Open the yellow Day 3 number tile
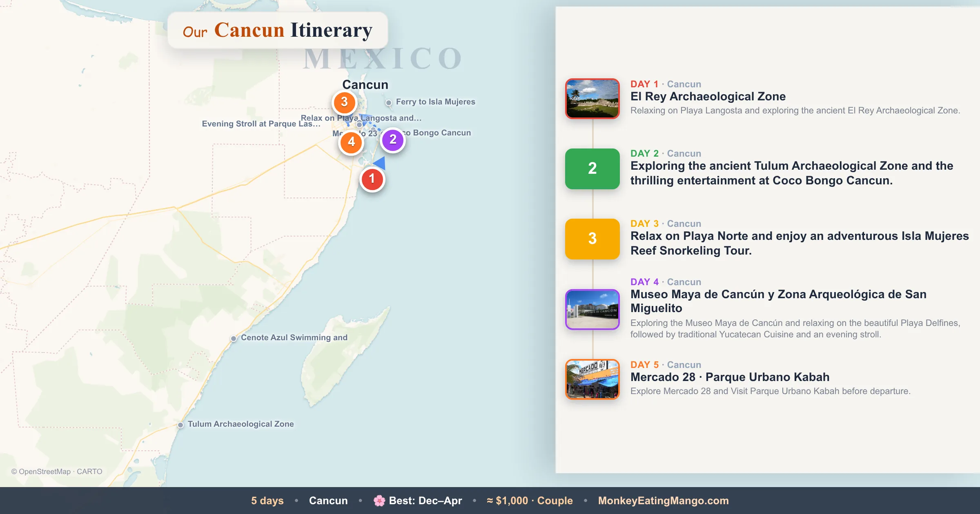Viewport: 980px width, 514px height. click(592, 239)
